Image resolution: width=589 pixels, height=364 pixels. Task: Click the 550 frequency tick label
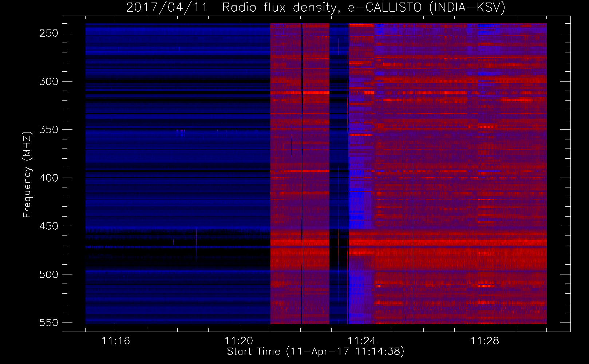(48, 323)
